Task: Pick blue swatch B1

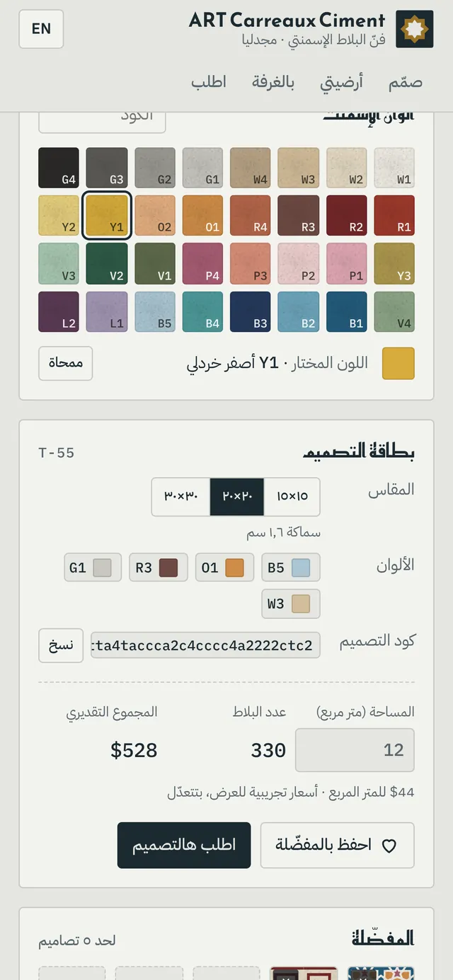Action: tap(346, 311)
